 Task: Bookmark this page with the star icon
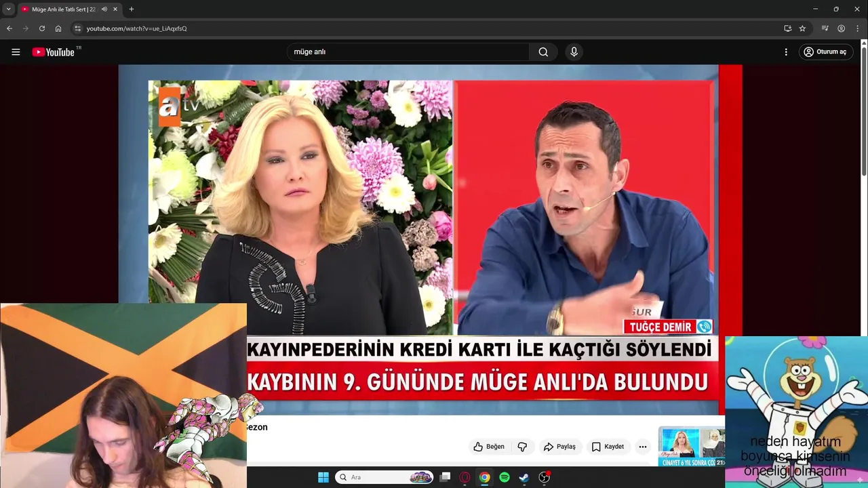(802, 28)
